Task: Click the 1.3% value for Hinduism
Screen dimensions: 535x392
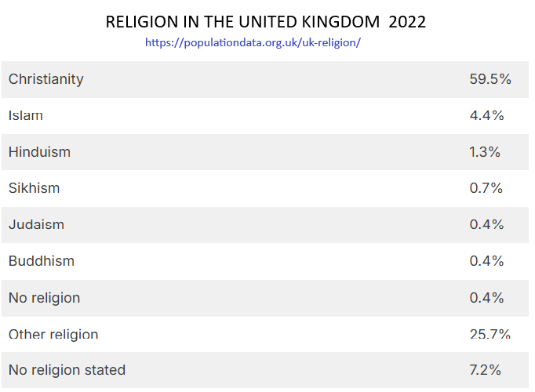Action: pyautogui.click(x=485, y=152)
